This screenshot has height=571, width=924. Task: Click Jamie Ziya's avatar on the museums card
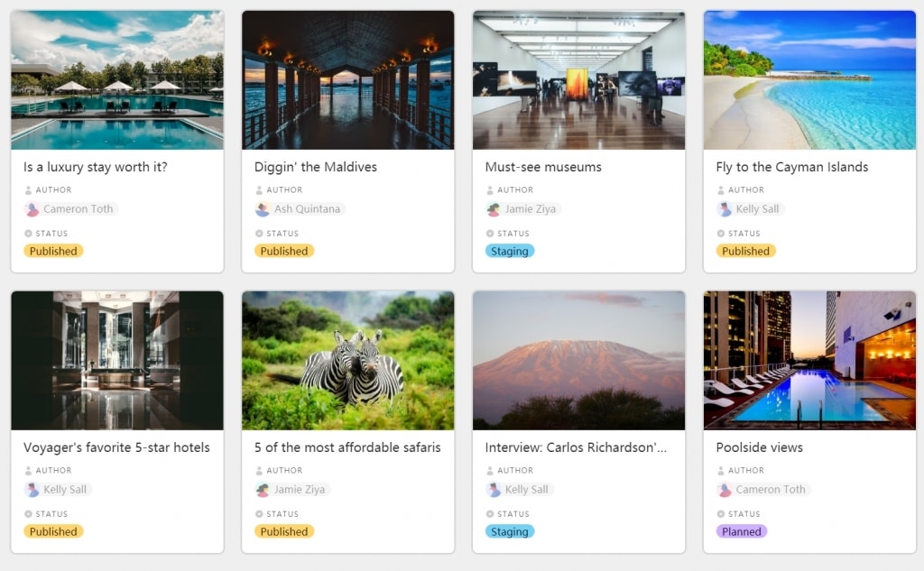[x=494, y=209]
